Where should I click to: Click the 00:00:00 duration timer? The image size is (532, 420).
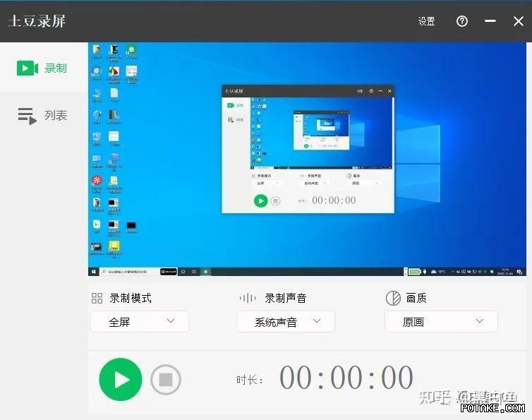click(x=346, y=378)
